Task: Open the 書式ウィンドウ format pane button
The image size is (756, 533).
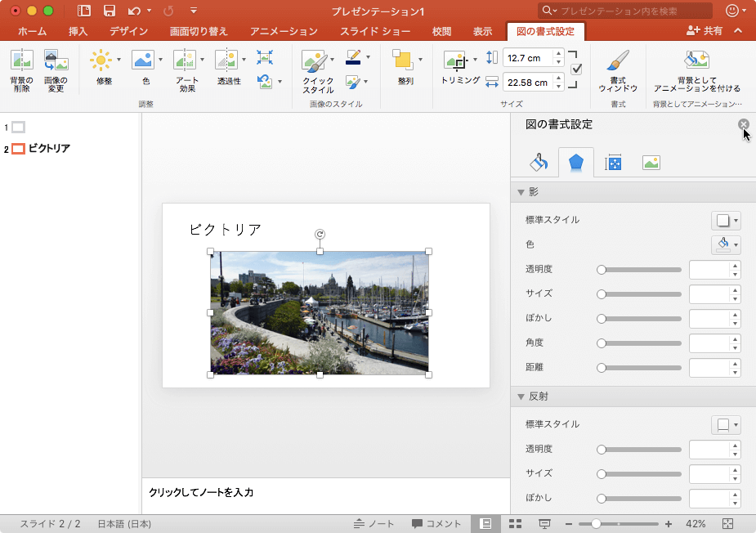Action: click(x=618, y=69)
